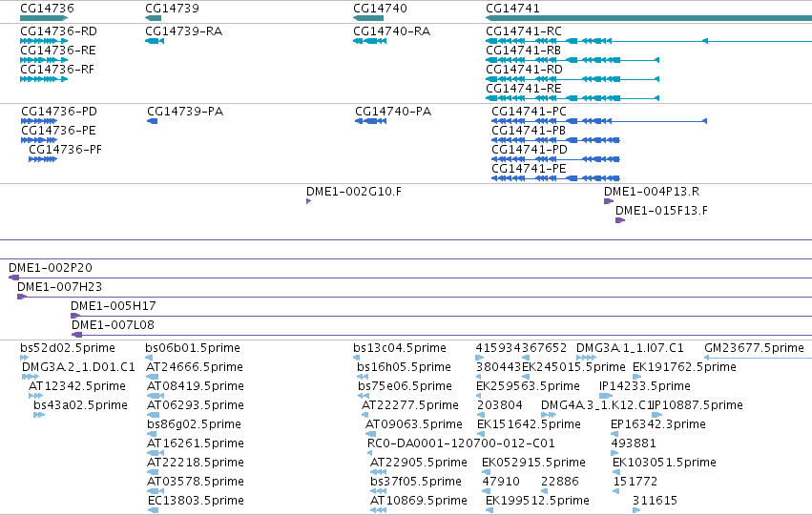The height and width of the screenshot is (515, 812).
Task: Click the bs52d02.5prime EST
Action: click(68, 348)
